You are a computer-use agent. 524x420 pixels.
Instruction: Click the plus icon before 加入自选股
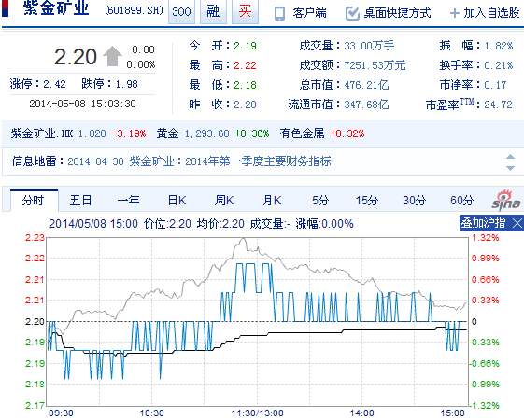[455, 13]
